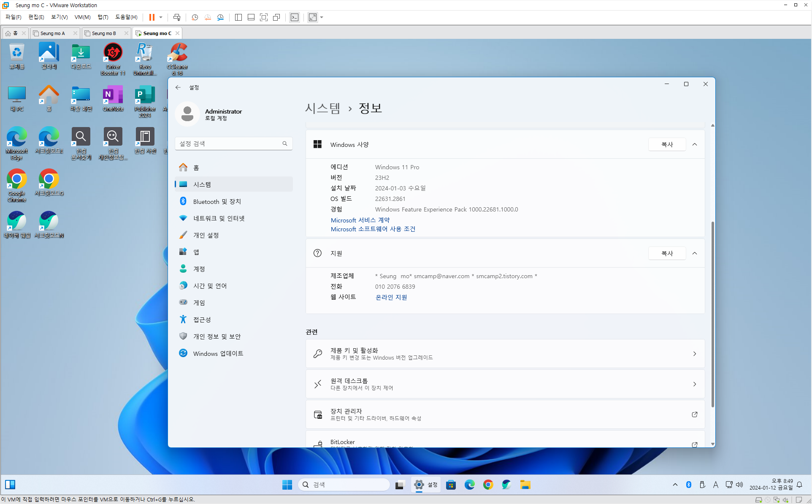Image resolution: width=812 pixels, height=504 pixels.
Task: Open the VM(M) menu
Action: click(82, 17)
